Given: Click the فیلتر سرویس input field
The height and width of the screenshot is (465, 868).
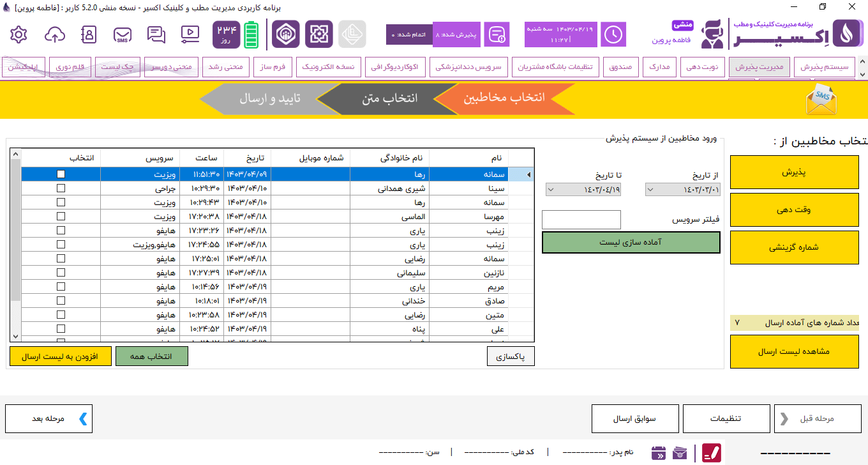Looking at the screenshot, I should [x=581, y=220].
